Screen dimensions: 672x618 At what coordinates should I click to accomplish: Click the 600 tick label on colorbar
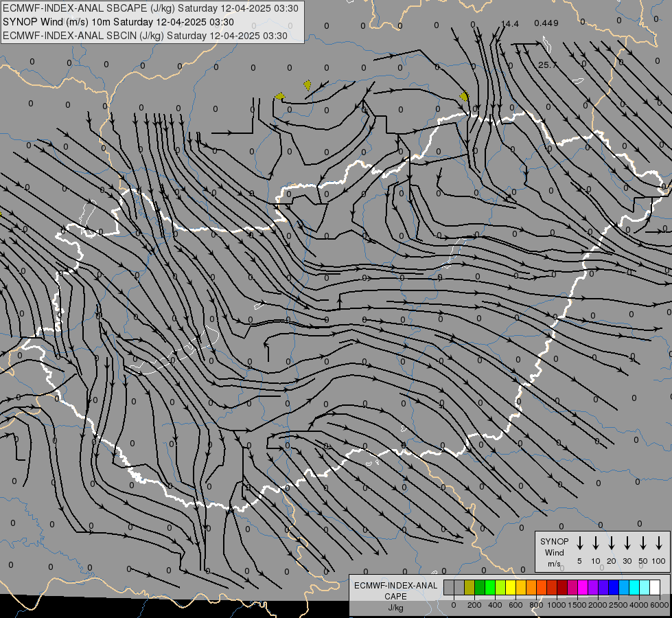point(515,605)
